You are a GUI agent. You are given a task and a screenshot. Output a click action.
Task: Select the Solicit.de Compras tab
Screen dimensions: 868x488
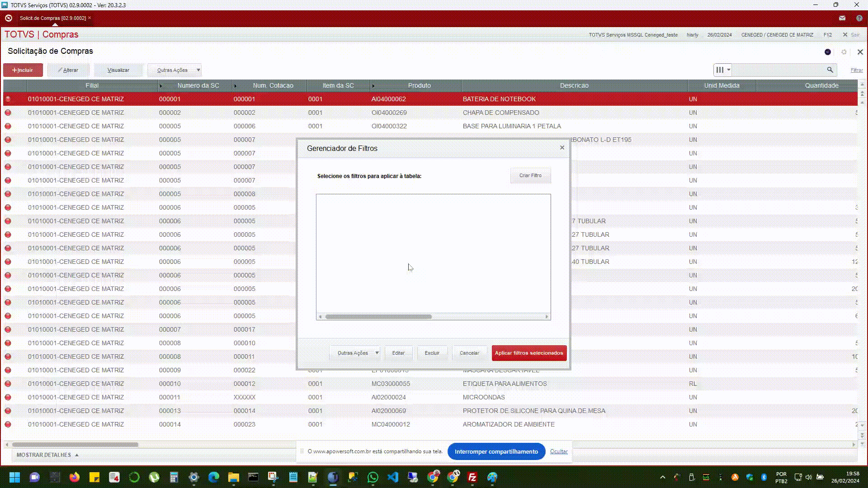coord(52,18)
